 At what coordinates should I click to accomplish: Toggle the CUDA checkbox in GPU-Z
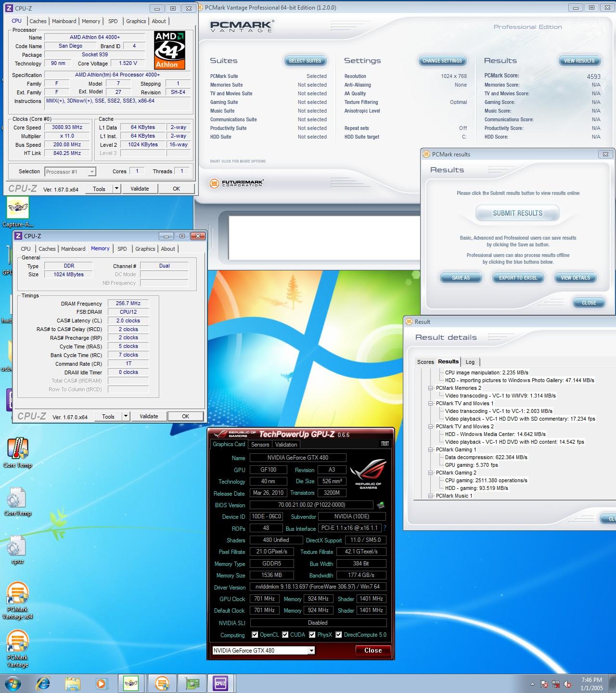[x=285, y=635]
